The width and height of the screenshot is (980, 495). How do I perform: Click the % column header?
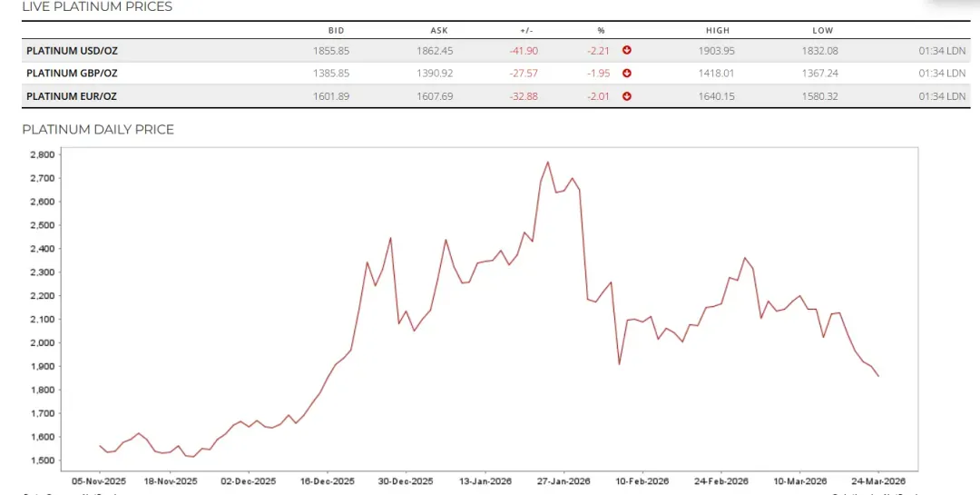point(602,31)
